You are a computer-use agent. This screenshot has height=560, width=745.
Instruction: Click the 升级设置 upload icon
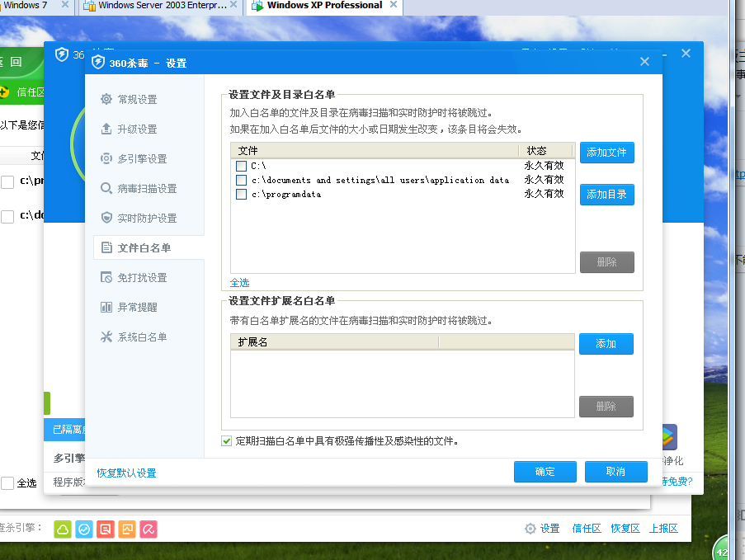point(106,129)
